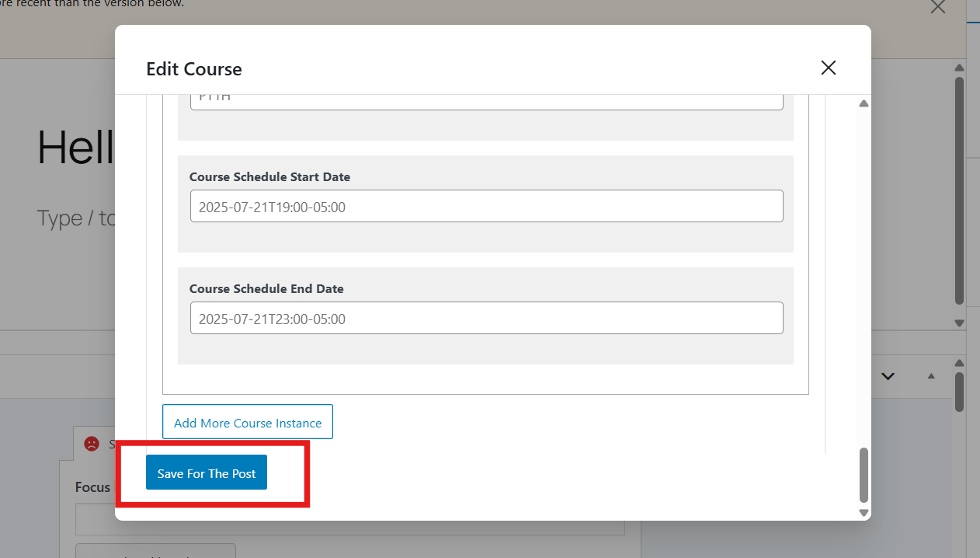Close the Edit Course dialog
This screenshot has height=558, width=980.
coord(828,68)
